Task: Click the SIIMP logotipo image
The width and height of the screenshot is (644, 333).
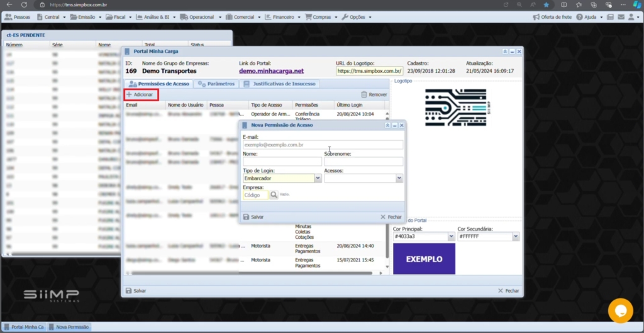Action: point(458,107)
